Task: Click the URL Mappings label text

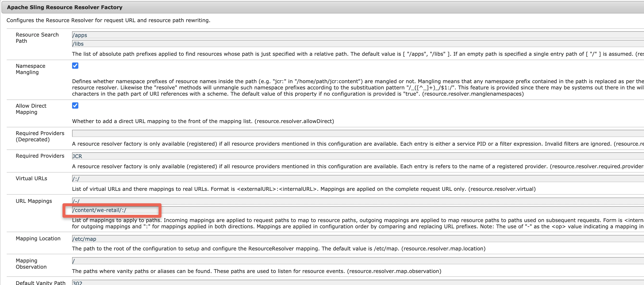Action: pos(34,201)
